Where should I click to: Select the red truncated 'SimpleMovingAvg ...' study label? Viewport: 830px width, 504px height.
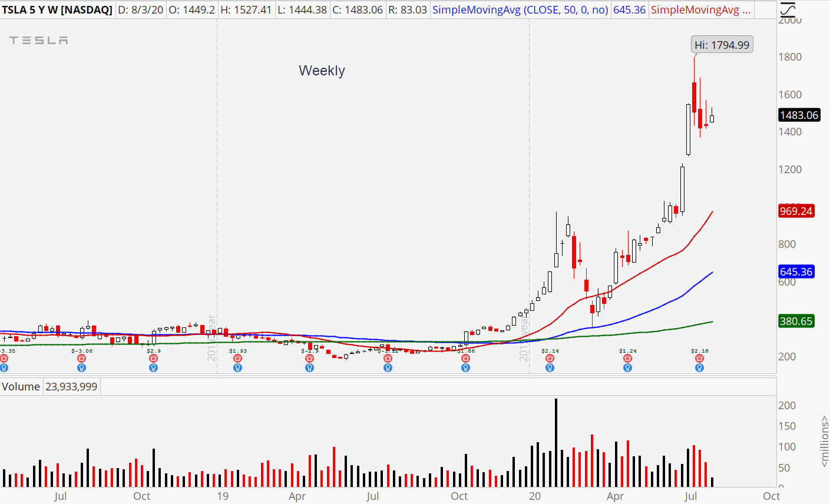point(701,10)
